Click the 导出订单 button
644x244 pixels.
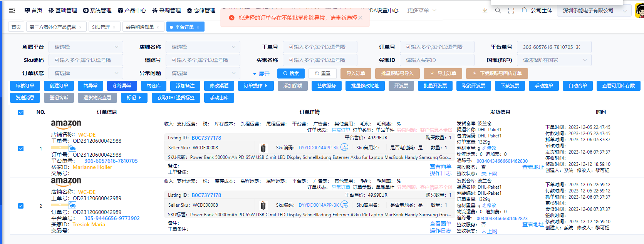click(443, 74)
